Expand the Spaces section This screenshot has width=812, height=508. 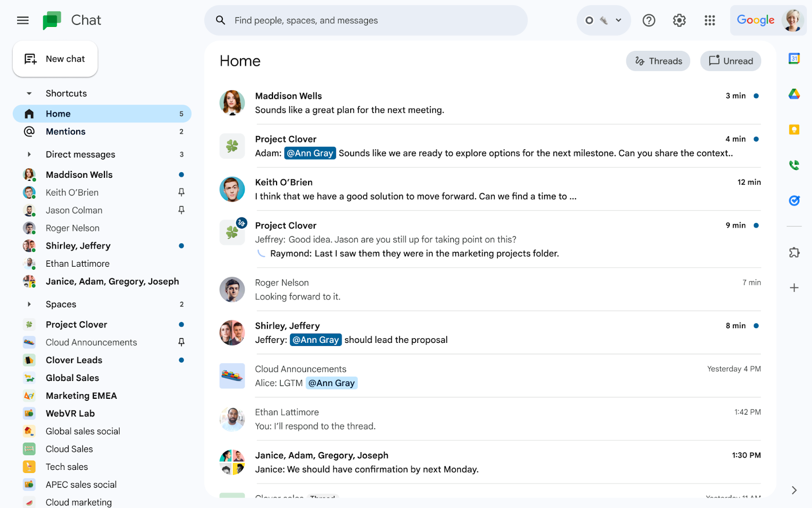pos(29,304)
